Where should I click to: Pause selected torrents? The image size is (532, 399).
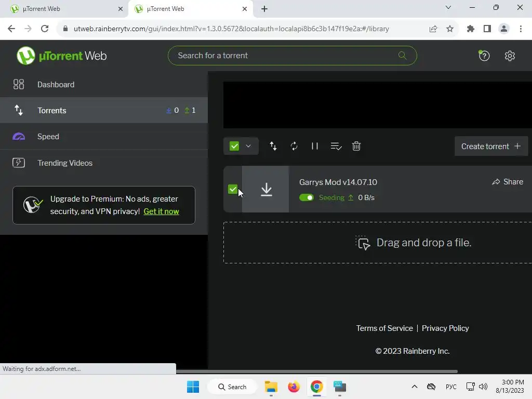coord(314,146)
